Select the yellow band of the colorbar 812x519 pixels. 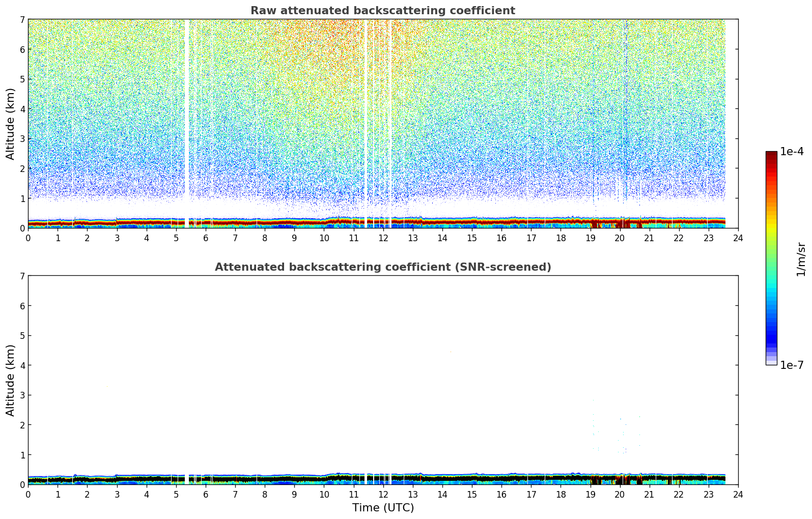pos(771,224)
